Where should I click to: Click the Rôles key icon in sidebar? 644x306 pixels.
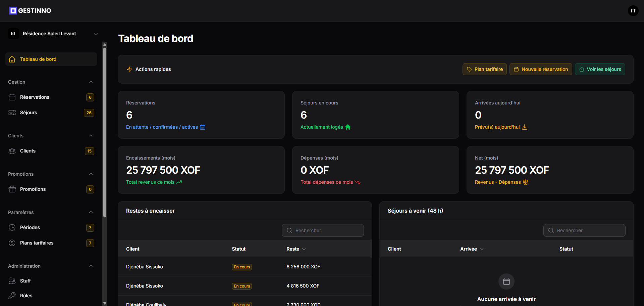[x=12, y=296]
